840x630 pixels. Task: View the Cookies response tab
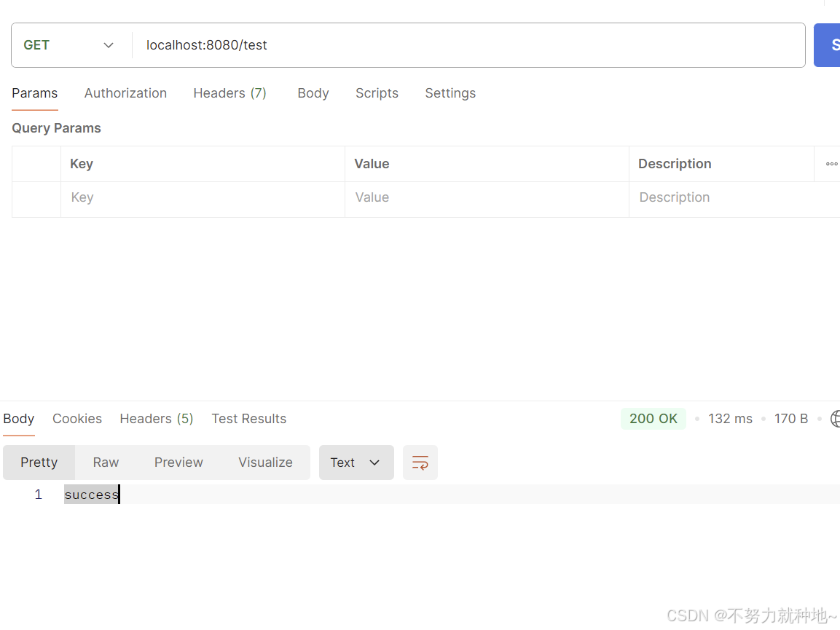[76, 419]
